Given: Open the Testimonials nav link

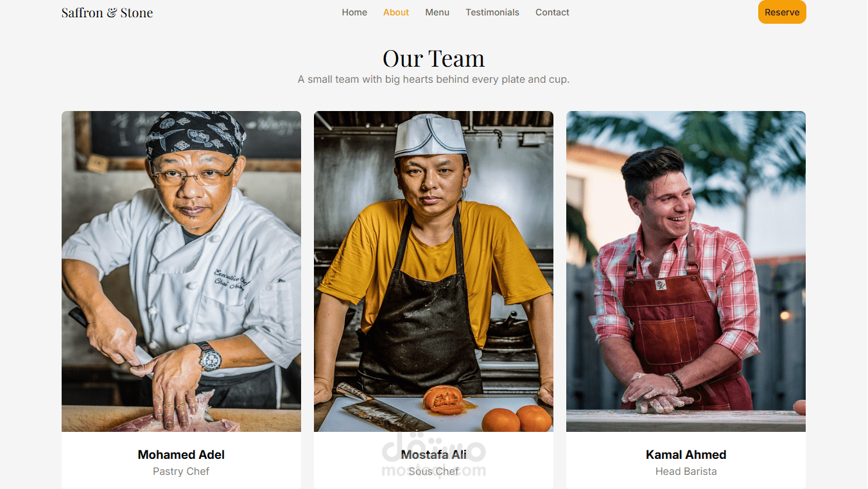Looking at the screenshot, I should point(492,12).
